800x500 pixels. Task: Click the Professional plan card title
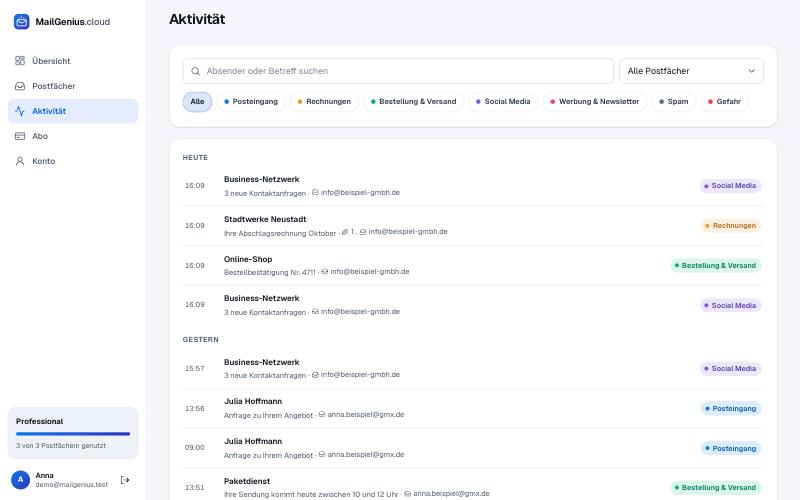click(39, 421)
